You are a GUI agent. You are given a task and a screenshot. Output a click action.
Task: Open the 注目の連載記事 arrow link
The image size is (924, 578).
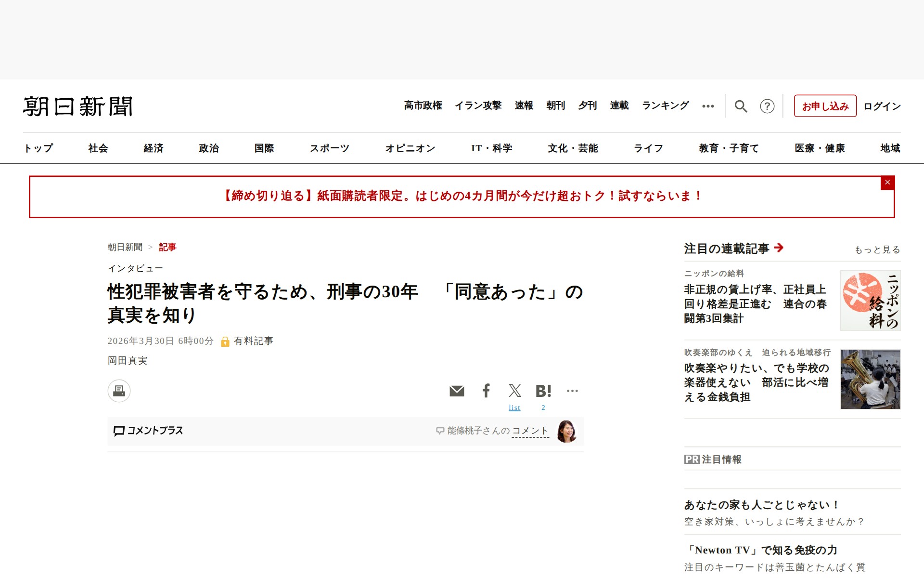pyautogui.click(x=779, y=248)
